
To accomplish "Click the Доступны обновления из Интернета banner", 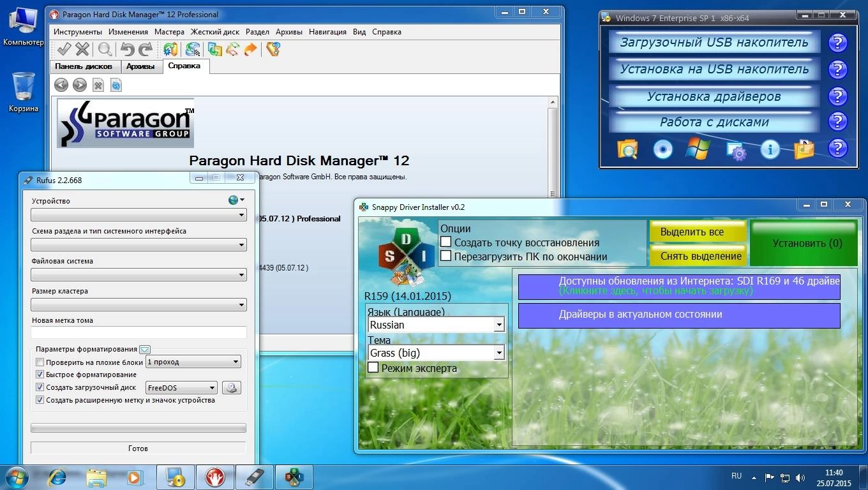I will click(x=679, y=286).
